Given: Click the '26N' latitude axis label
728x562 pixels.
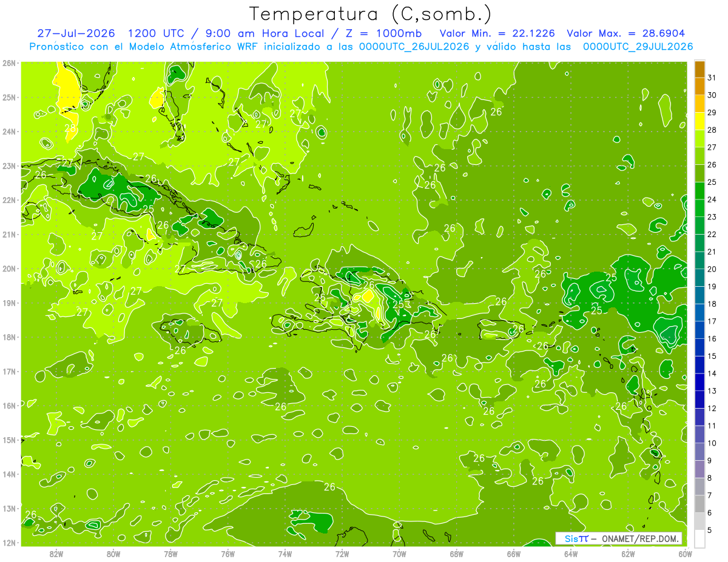Looking at the screenshot, I should pos(9,63).
